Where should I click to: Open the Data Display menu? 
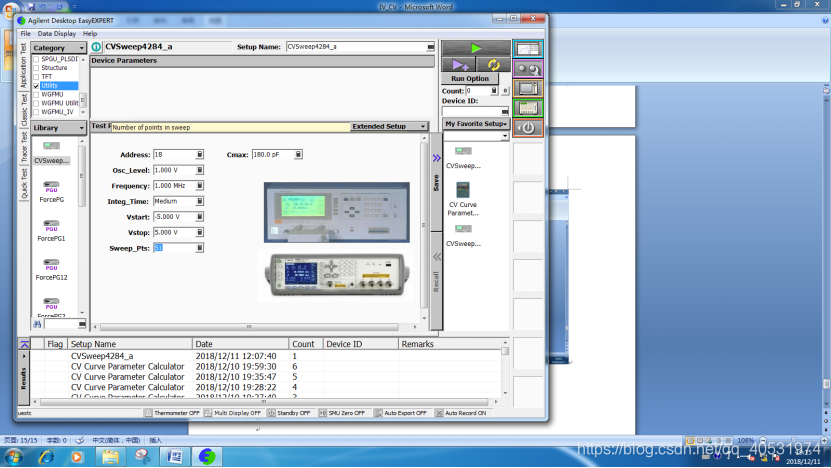57,33
